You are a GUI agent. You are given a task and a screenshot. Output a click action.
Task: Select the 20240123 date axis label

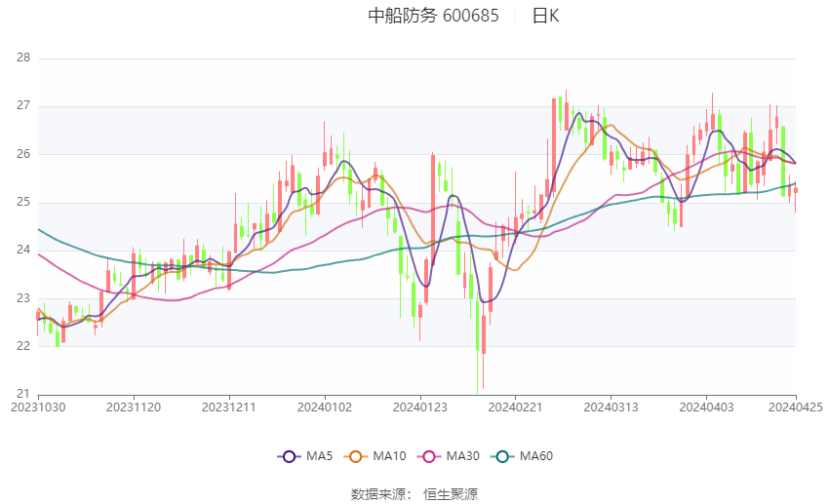pos(419,407)
